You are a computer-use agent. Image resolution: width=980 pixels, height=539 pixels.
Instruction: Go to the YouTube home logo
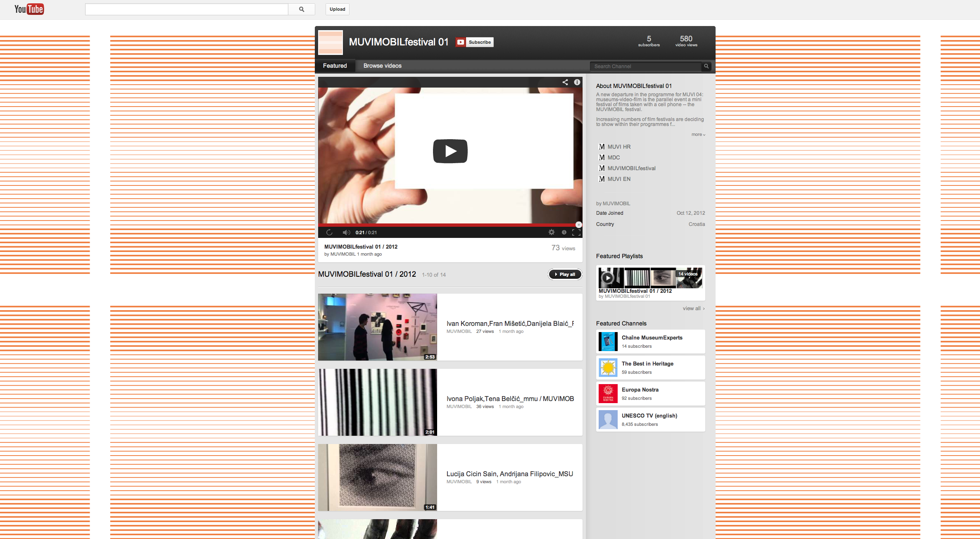29,9
